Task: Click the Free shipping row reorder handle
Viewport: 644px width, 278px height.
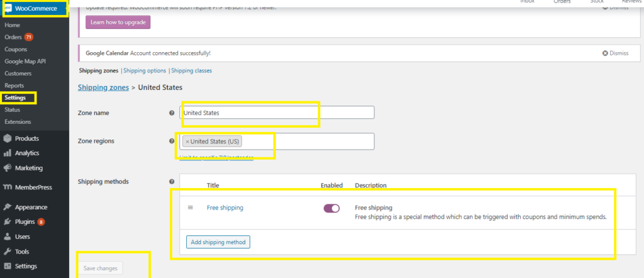Action: pyautogui.click(x=190, y=208)
